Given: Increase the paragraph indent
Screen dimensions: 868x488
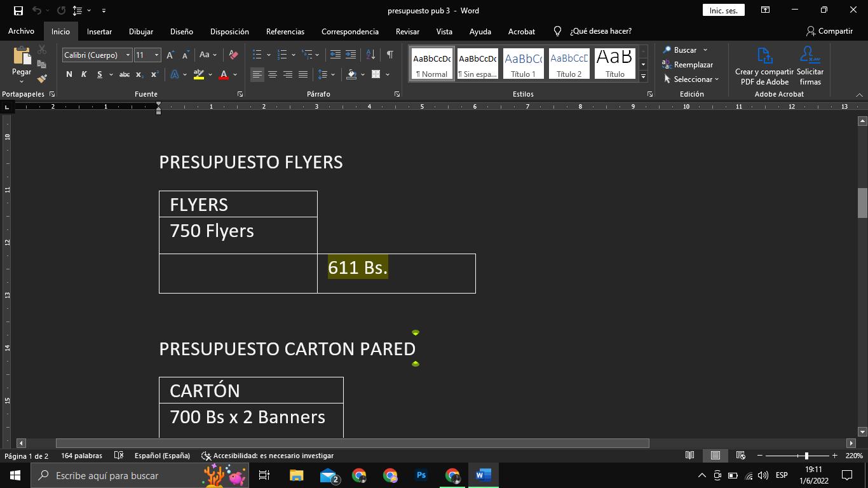Looking at the screenshot, I should [x=351, y=55].
